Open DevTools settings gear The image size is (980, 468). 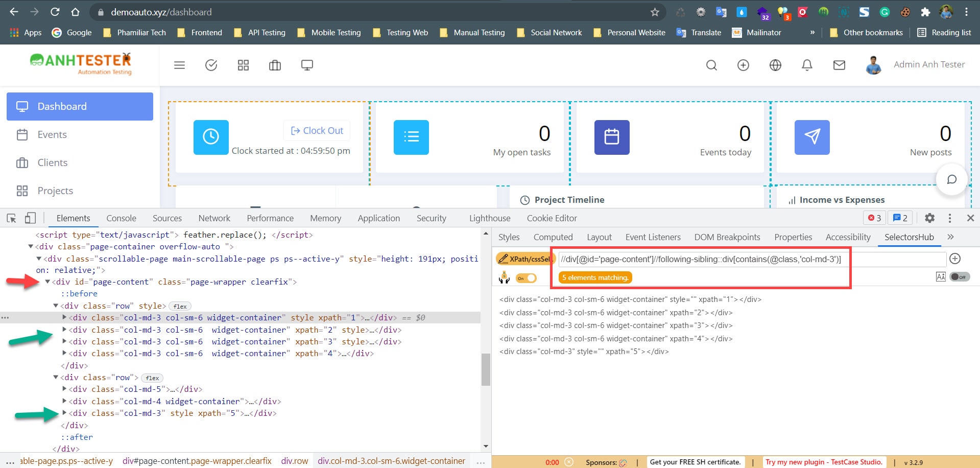point(929,218)
